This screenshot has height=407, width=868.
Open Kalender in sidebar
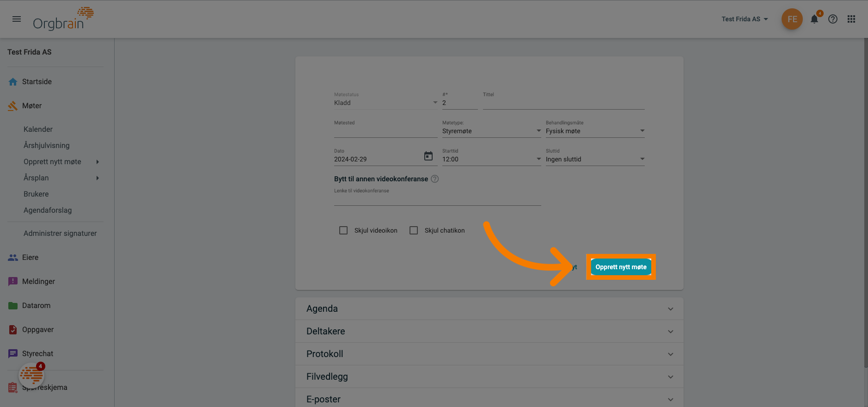tap(38, 129)
